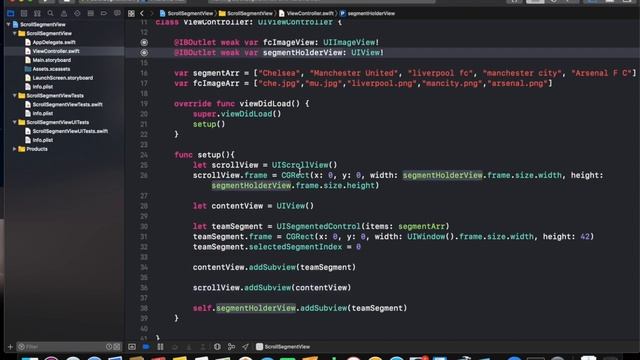Click line number 26 gutter

coord(144,176)
